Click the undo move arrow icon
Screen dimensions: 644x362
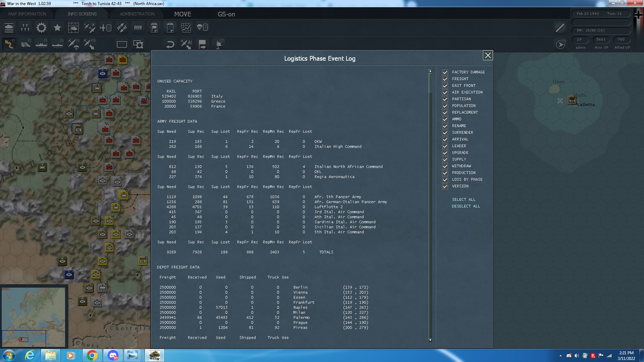pyautogui.click(x=170, y=44)
